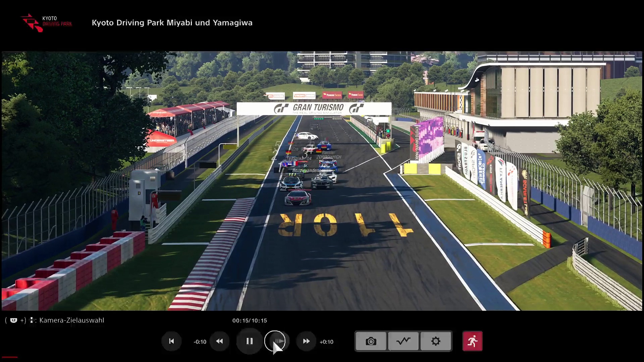
Task: Click the red replay progress bar
Action: [9, 357]
